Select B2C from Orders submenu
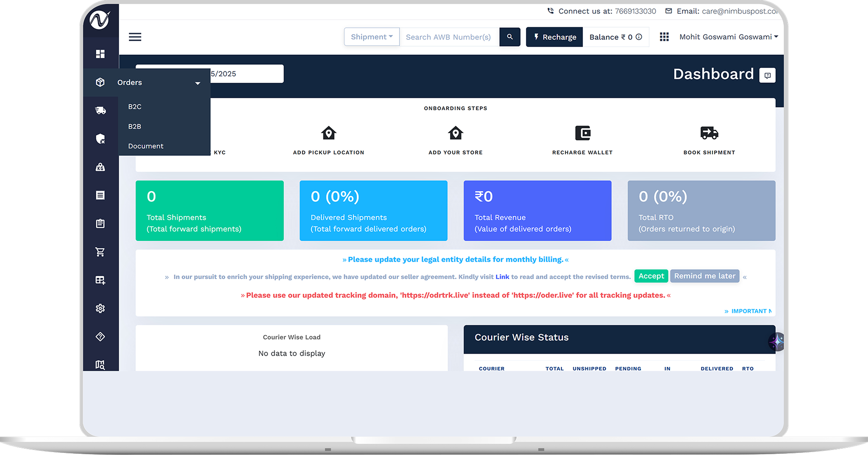The image size is (868, 455). [135, 106]
